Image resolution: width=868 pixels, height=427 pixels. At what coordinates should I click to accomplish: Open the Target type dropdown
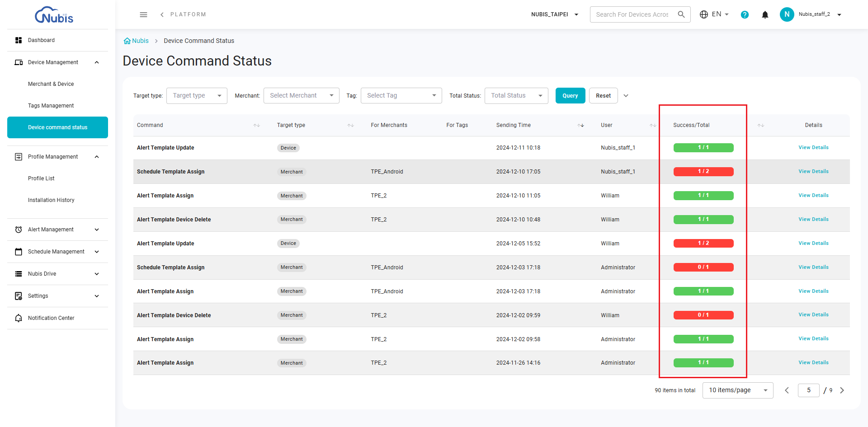click(x=197, y=96)
